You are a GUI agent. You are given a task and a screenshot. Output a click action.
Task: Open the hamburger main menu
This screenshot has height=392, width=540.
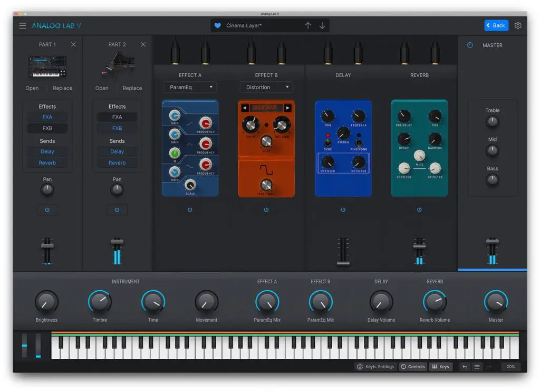click(23, 25)
